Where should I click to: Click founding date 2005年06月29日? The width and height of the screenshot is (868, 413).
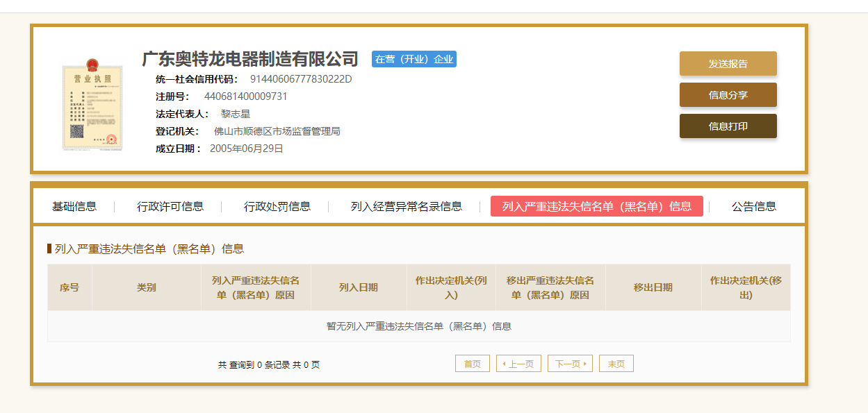[247, 149]
